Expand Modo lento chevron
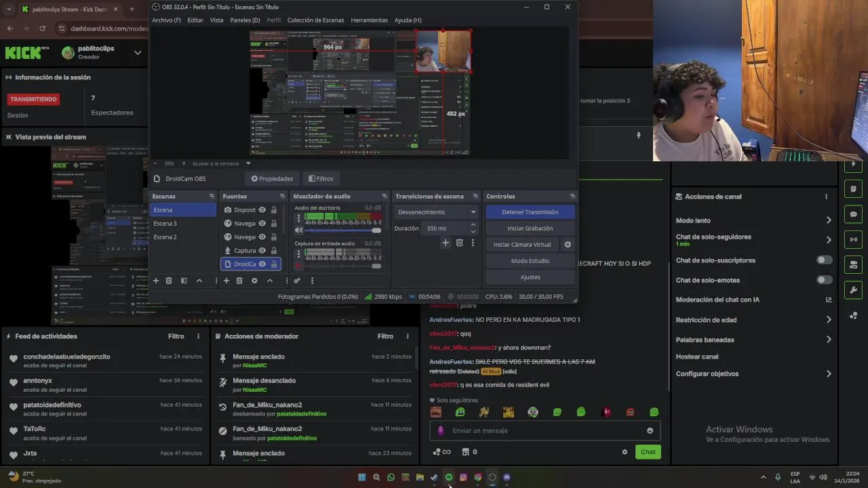The width and height of the screenshot is (868, 488). coord(828,220)
